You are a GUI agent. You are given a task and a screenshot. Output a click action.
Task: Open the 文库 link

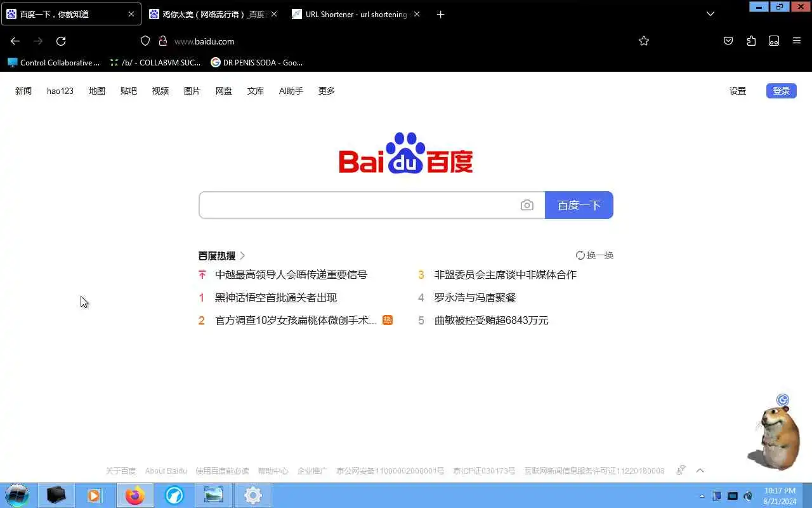click(256, 91)
